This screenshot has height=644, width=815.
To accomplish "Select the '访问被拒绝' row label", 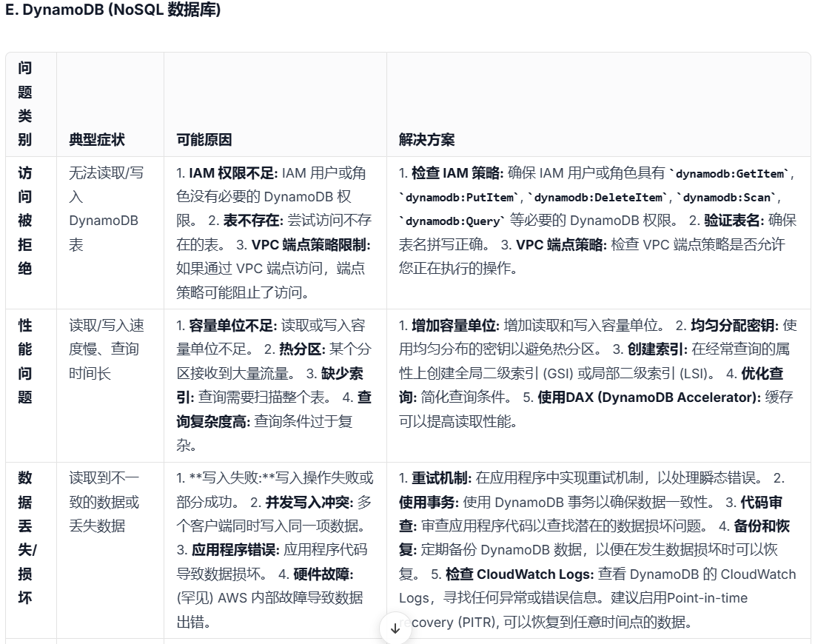I will (x=25, y=221).
